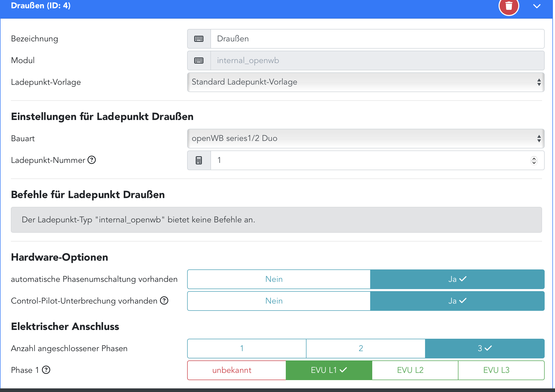The image size is (555, 392).
Task: Click keyboard icon beside Bezeichnung field
Action: pos(199,39)
